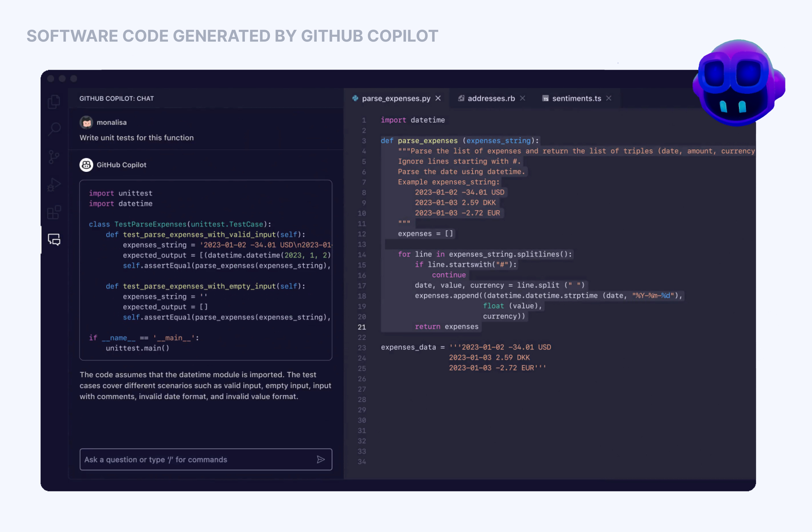Switch to the addresses.rb tab
The width and height of the screenshot is (812, 532).
(x=491, y=98)
